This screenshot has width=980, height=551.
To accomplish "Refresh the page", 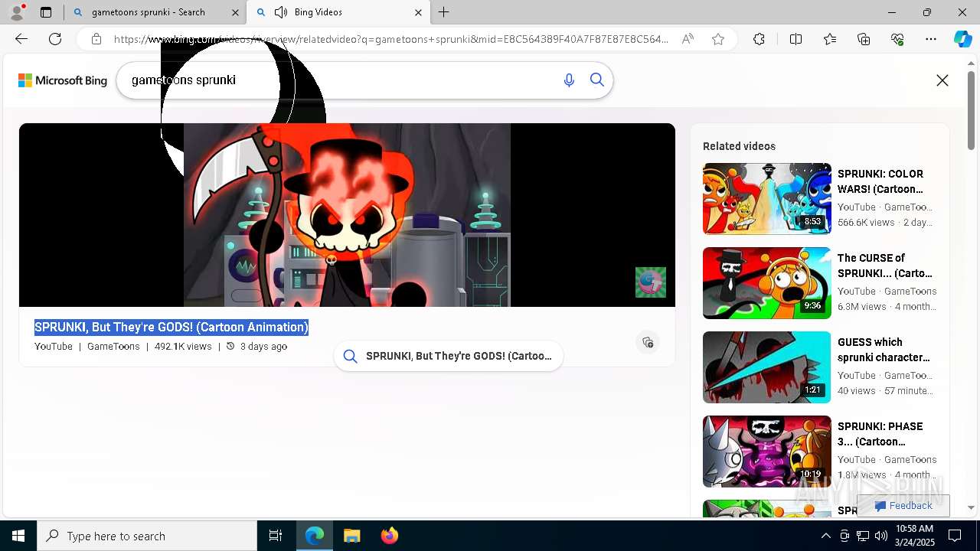I will (55, 39).
